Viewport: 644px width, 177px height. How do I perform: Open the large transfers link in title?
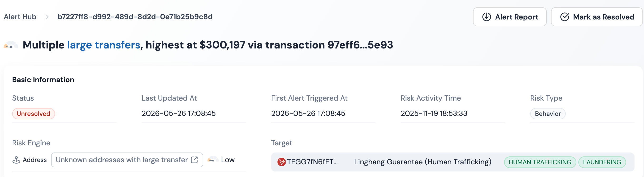[104, 45]
